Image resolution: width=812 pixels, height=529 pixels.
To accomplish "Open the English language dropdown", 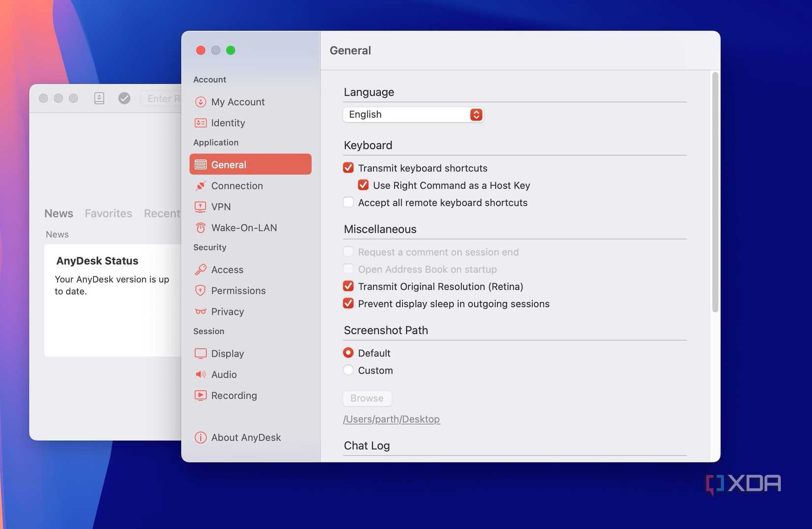I will click(x=413, y=115).
